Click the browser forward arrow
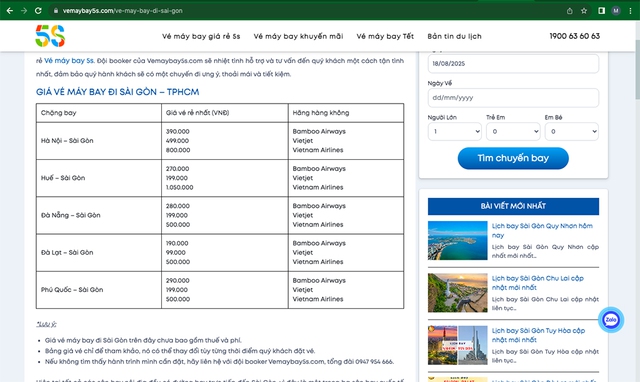This screenshot has width=640, height=382. [x=24, y=11]
